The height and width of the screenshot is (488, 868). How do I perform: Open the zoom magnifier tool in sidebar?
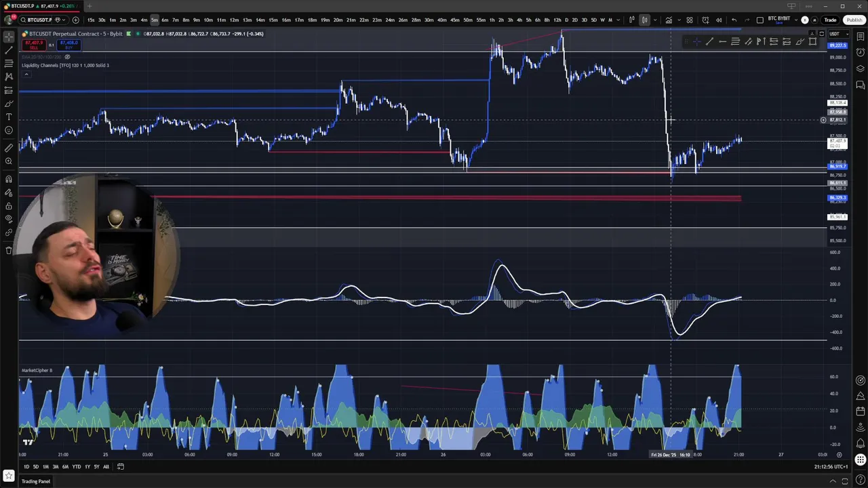(x=9, y=161)
